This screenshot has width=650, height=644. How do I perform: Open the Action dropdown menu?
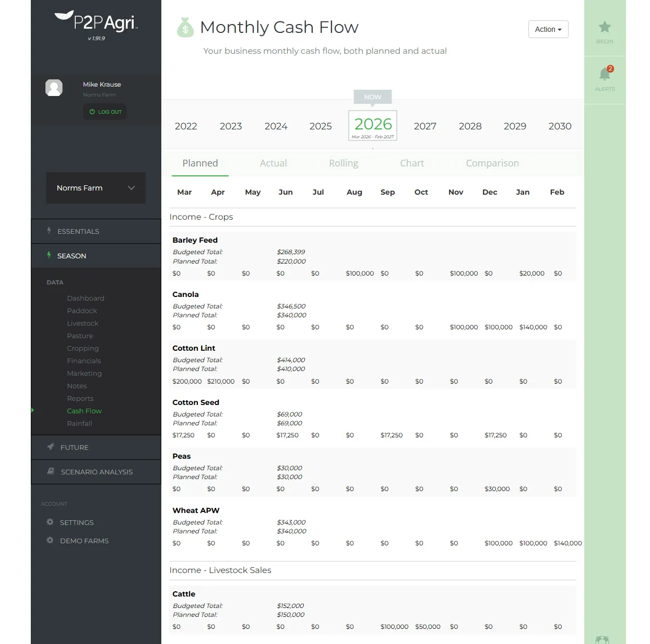click(x=548, y=29)
